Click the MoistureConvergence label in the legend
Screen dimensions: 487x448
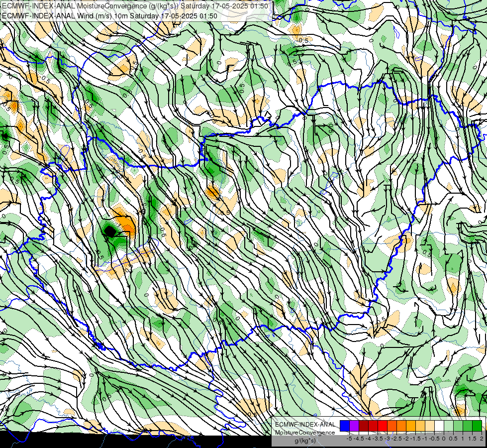point(305,433)
